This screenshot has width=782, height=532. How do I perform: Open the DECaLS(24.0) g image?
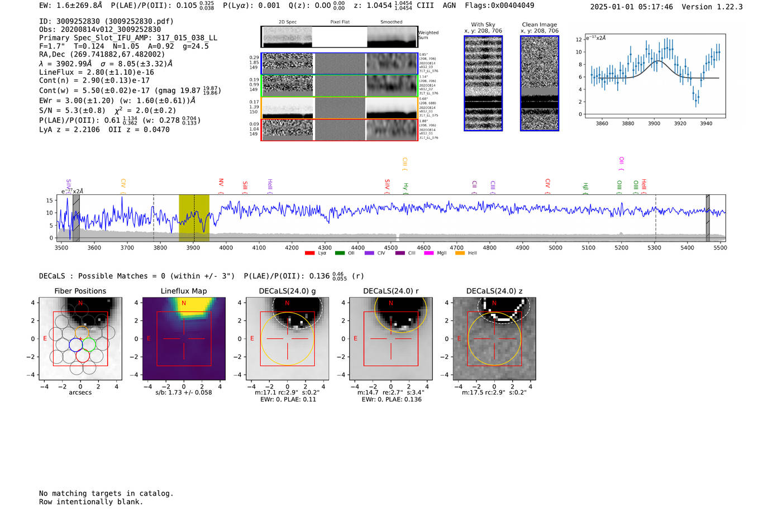pyautogui.click(x=287, y=338)
